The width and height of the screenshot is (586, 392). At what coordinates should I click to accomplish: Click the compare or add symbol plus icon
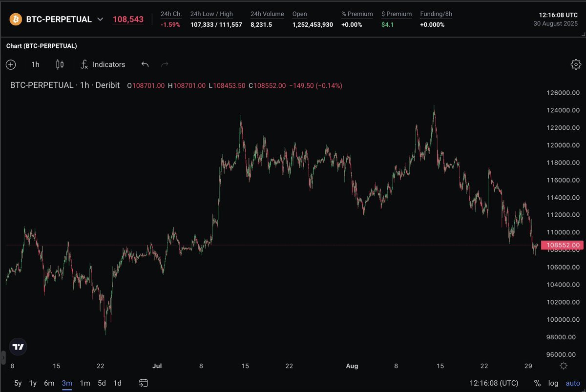click(11, 64)
